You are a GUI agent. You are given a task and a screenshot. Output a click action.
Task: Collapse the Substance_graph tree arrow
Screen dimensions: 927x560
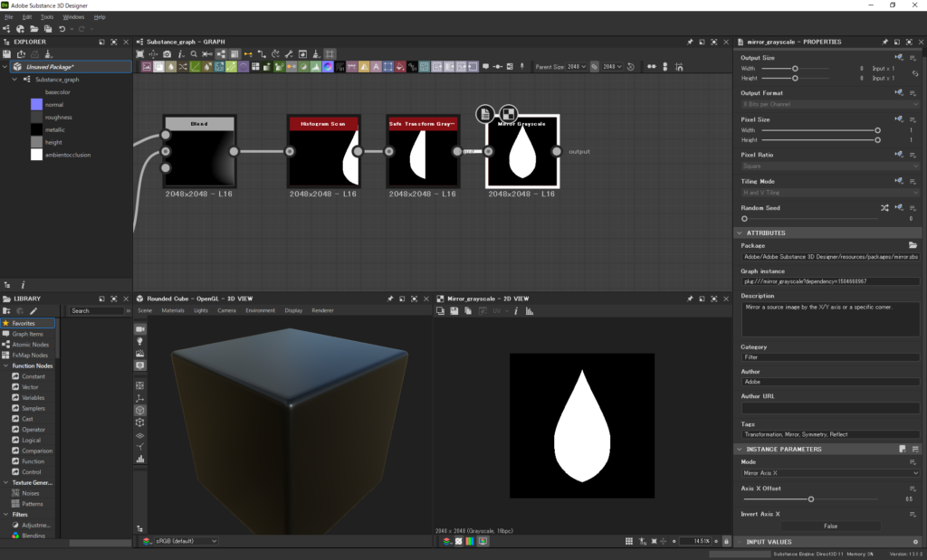click(14, 79)
